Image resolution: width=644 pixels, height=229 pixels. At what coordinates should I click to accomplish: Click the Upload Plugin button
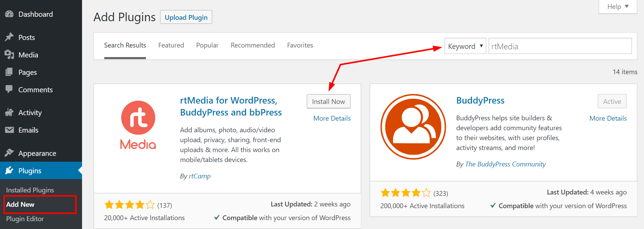[186, 17]
